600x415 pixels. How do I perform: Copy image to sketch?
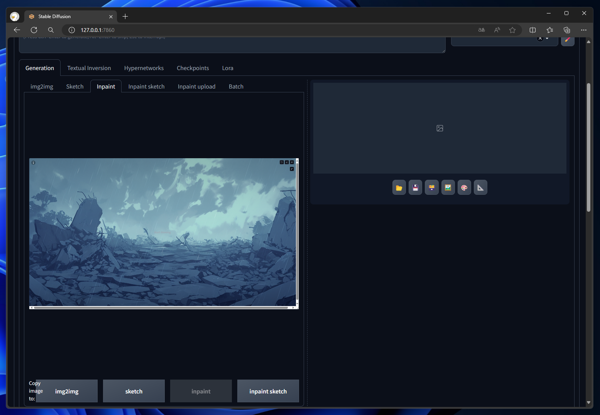tap(134, 391)
